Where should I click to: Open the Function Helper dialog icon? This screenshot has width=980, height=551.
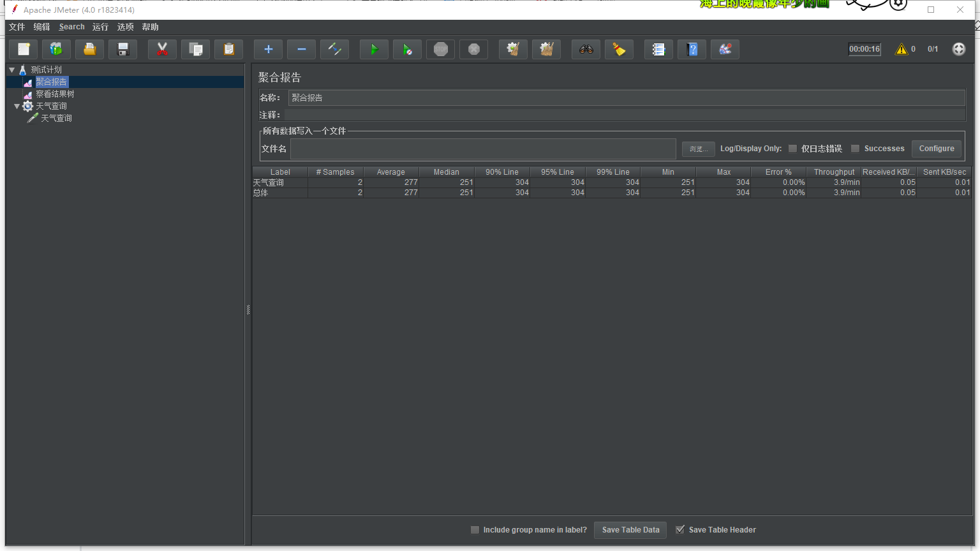click(659, 49)
